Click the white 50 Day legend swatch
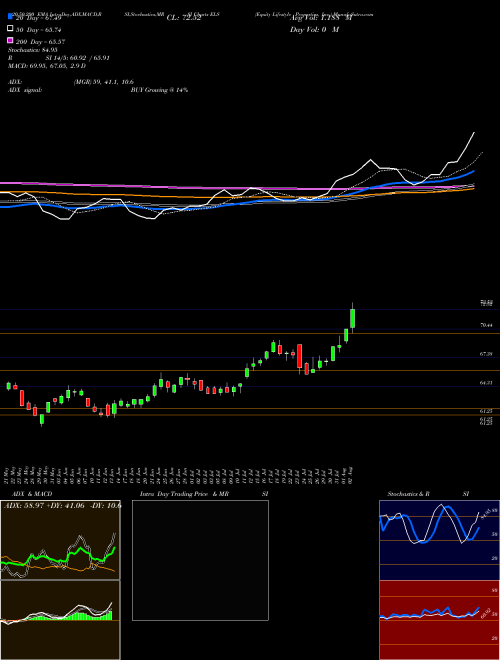 10,29
